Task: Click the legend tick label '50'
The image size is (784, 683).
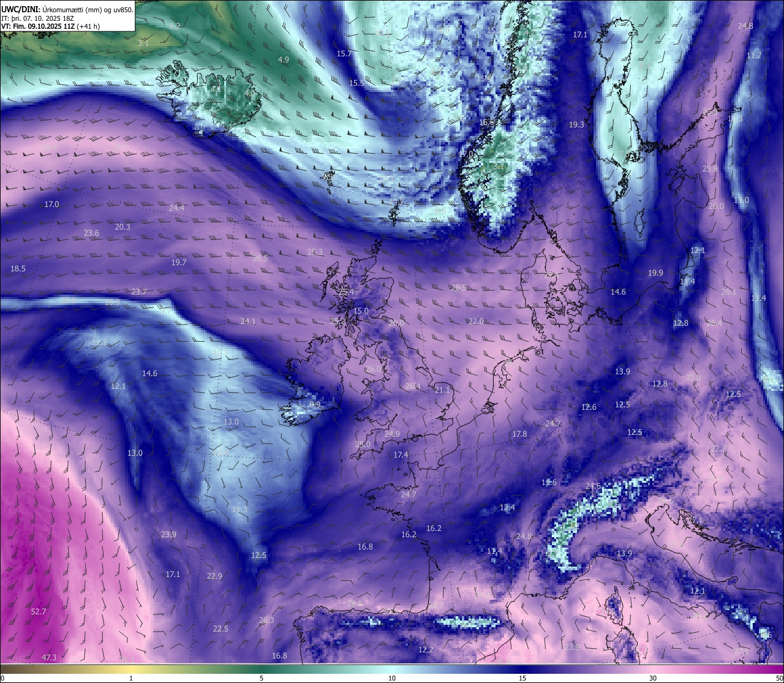Action: [x=778, y=678]
